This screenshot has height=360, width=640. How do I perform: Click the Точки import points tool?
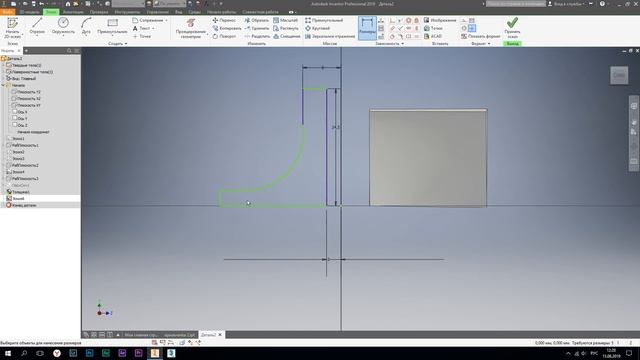433,28
